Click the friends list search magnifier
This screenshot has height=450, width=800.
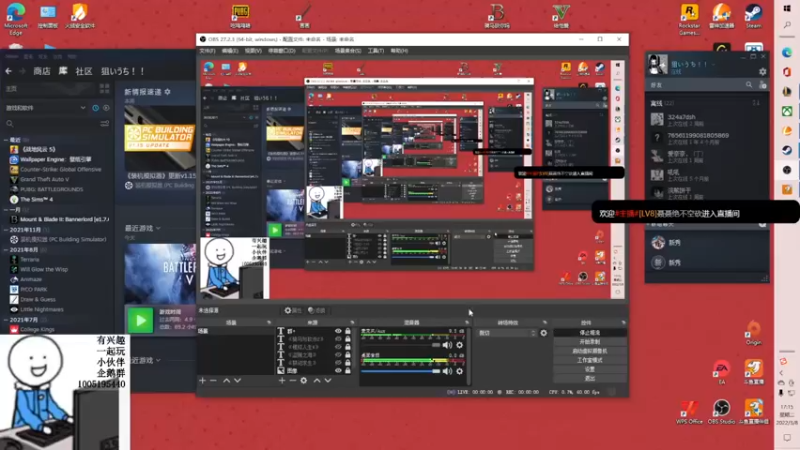749,85
